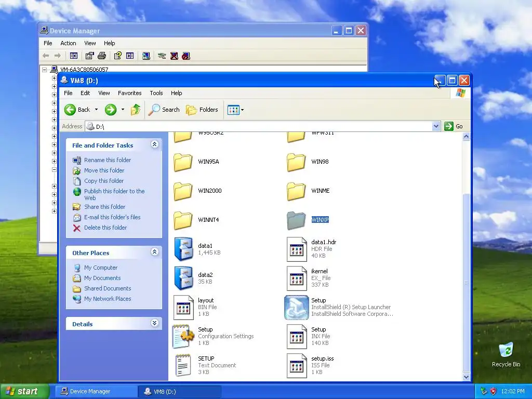Click Scan for hardware changes icon
The height and width of the screenshot is (399, 532).
[146, 56]
